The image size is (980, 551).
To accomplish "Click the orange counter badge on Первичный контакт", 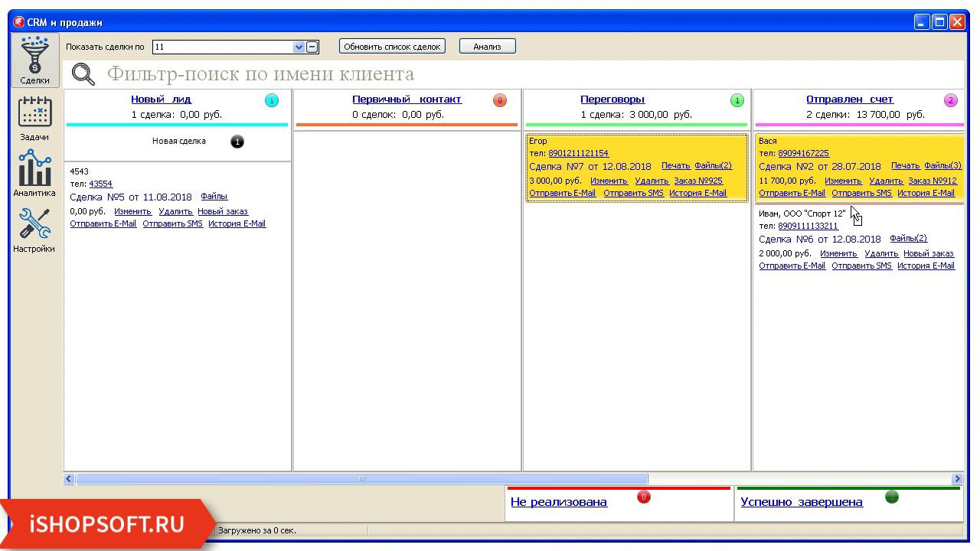I will [500, 100].
